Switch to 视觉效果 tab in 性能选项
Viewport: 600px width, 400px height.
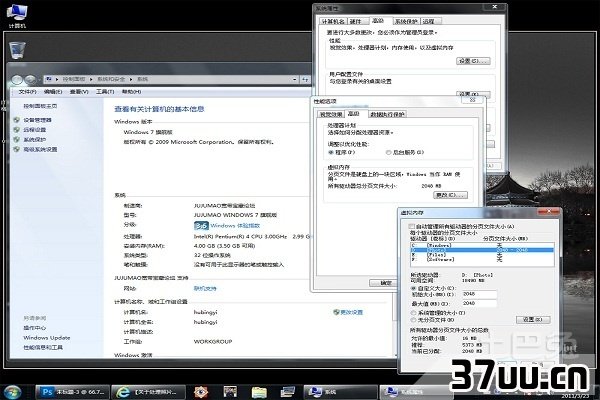(x=331, y=114)
